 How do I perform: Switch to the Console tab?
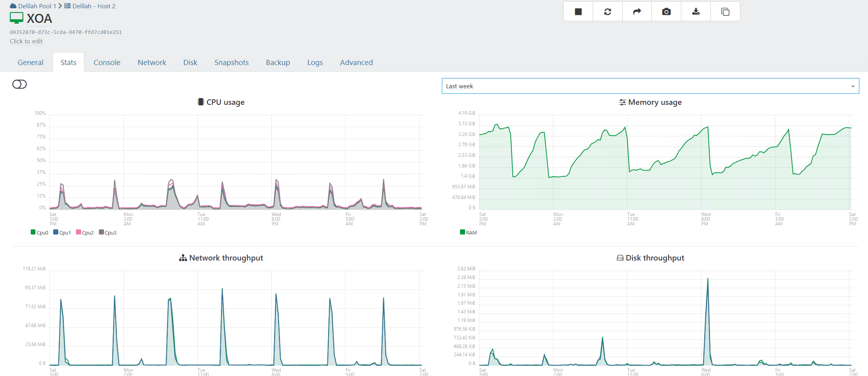[107, 62]
